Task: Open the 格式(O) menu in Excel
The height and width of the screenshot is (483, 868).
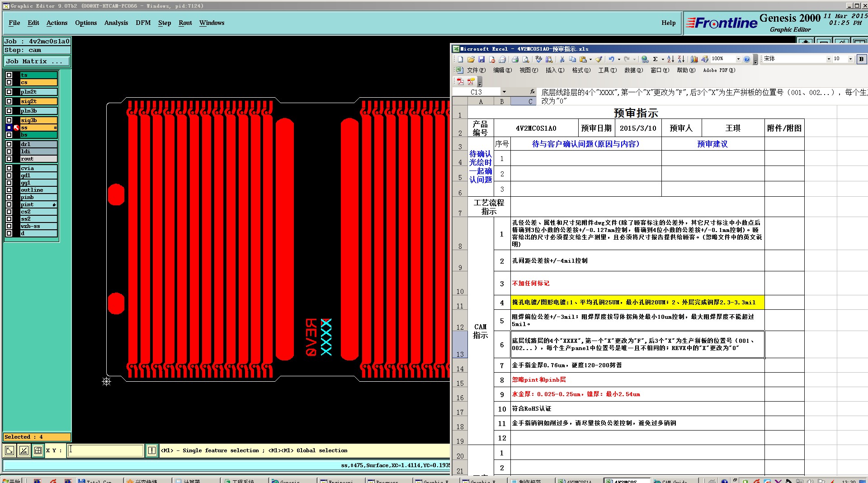Action: point(581,70)
